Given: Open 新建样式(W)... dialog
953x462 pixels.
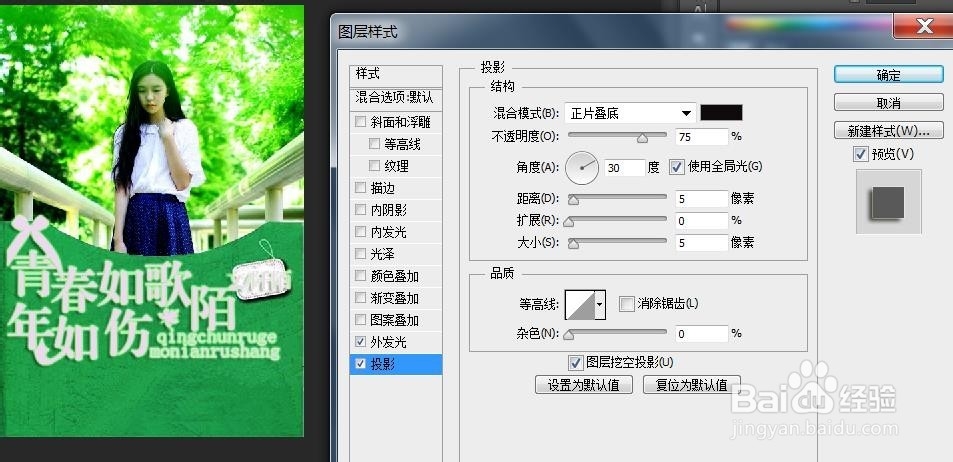Looking at the screenshot, I should [x=889, y=131].
